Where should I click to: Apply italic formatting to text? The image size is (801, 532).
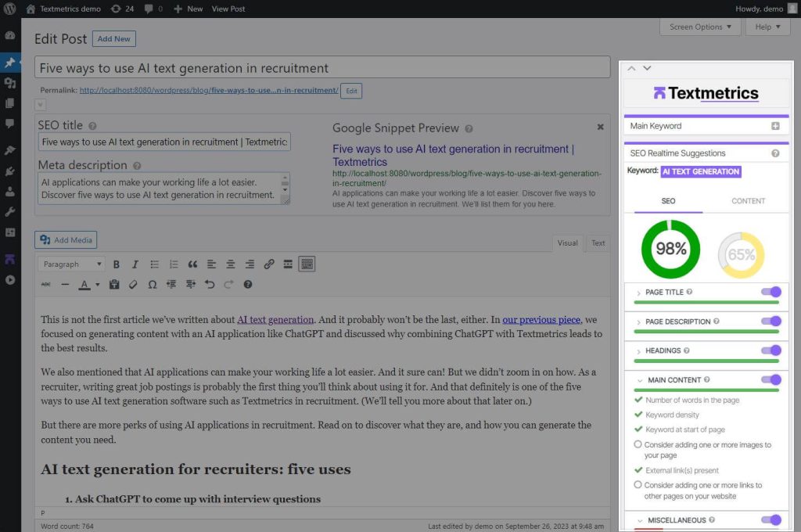135,264
